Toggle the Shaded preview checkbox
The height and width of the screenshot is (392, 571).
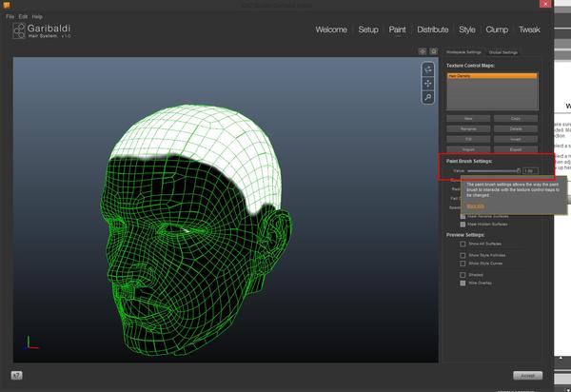coord(463,274)
